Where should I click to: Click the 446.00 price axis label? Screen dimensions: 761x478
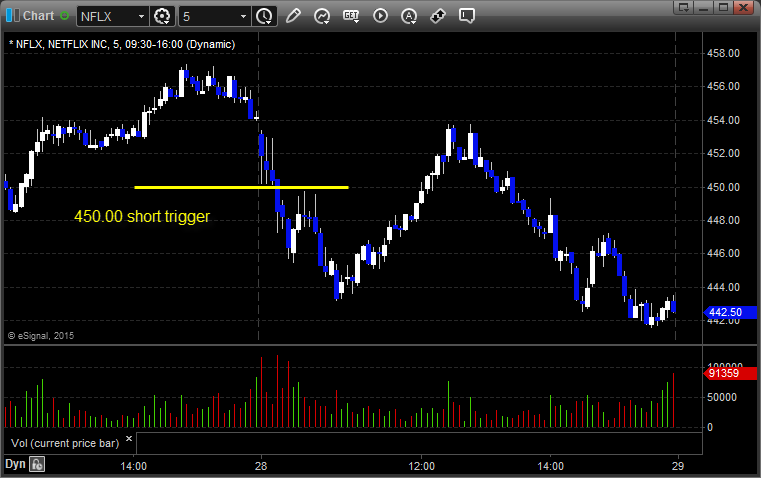coord(723,253)
